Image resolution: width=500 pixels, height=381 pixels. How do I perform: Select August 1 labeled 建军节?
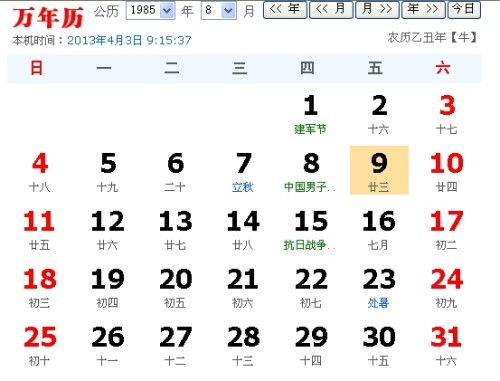(x=310, y=114)
